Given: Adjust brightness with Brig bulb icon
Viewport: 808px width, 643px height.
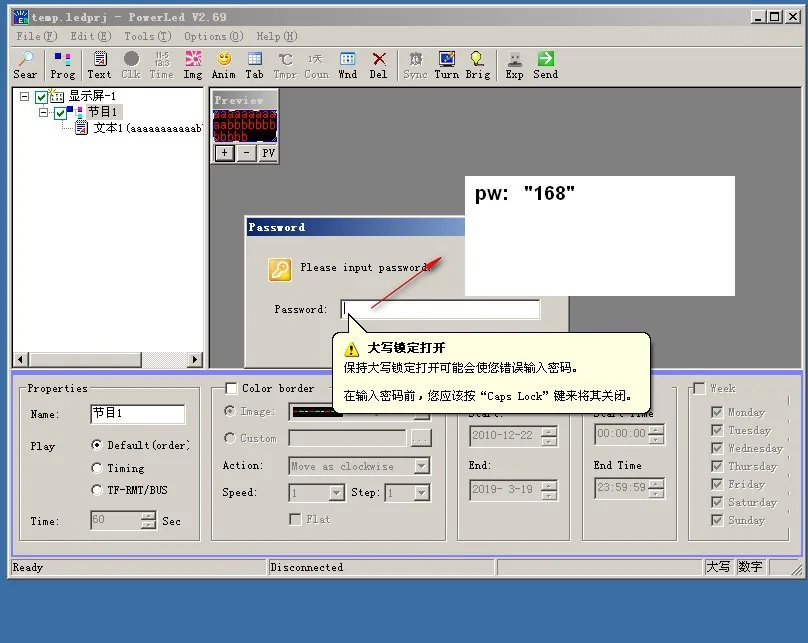Looking at the screenshot, I should (478, 65).
